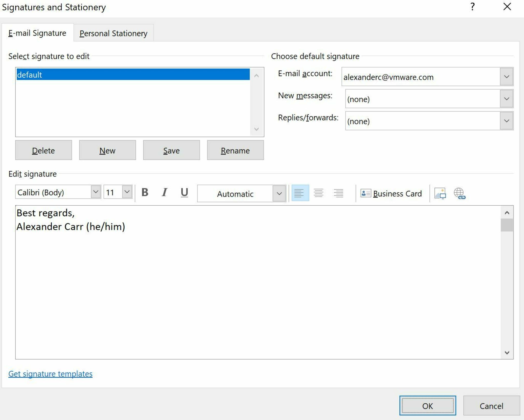Toggle Bold formatting for signature

[x=145, y=193]
